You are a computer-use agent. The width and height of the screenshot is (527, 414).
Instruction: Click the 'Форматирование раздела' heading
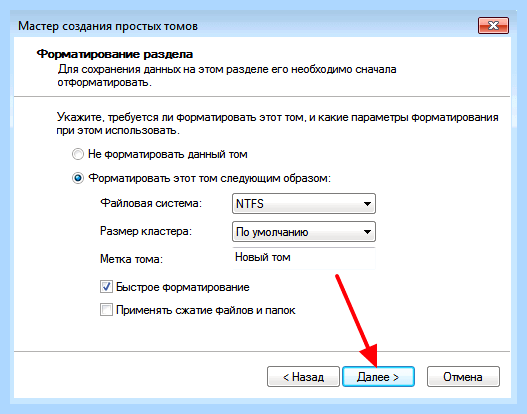pyautogui.click(x=115, y=54)
